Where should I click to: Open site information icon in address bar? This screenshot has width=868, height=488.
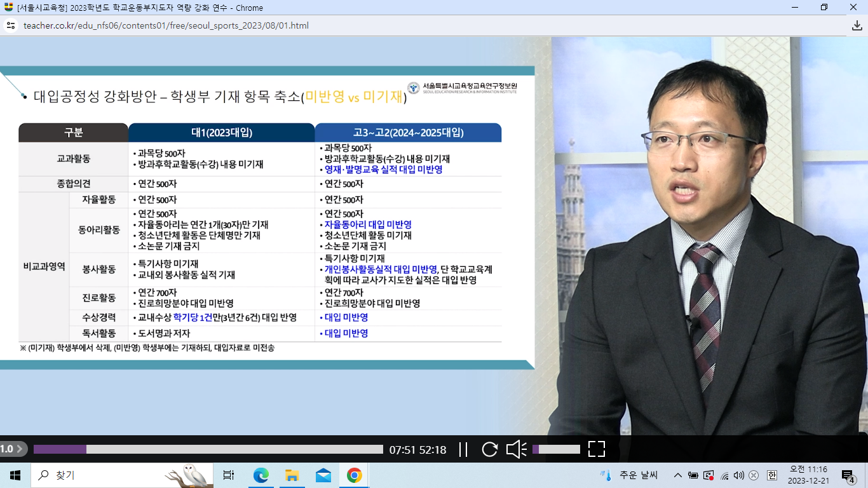(10, 26)
